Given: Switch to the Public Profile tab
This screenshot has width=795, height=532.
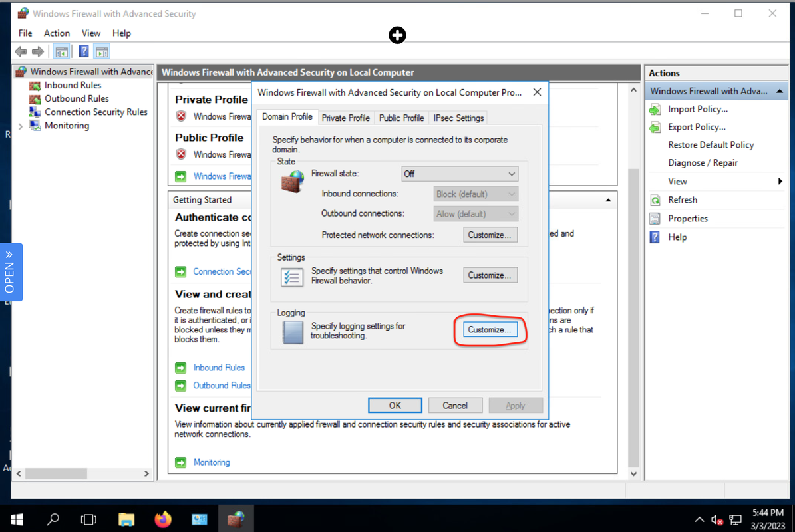Looking at the screenshot, I should (x=401, y=118).
